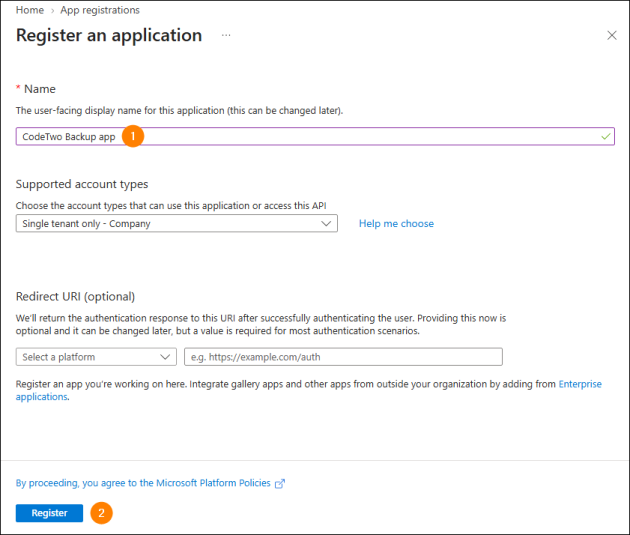The width and height of the screenshot is (630, 535).
Task: Expand Select a platform dropdown
Action: point(96,357)
